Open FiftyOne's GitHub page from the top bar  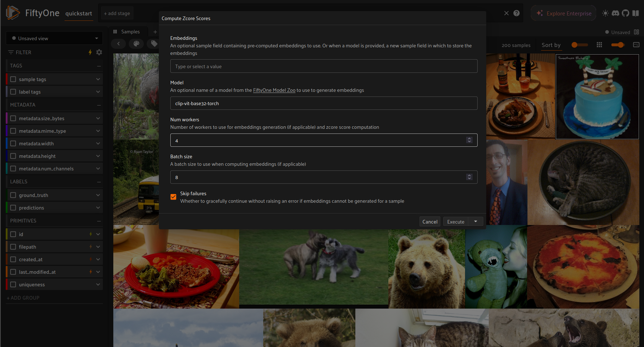[x=625, y=13]
